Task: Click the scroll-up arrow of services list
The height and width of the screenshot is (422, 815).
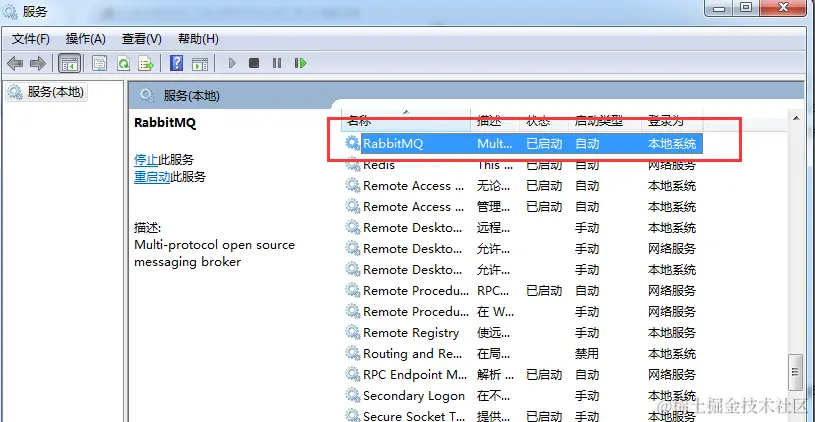Action: click(x=796, y=119)
